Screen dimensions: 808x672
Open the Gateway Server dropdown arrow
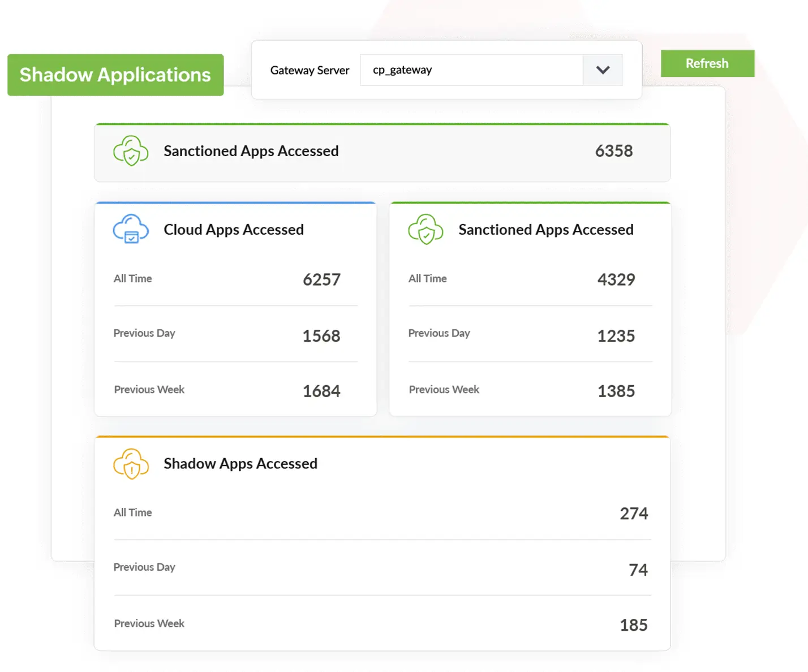[x=603, y=70]
